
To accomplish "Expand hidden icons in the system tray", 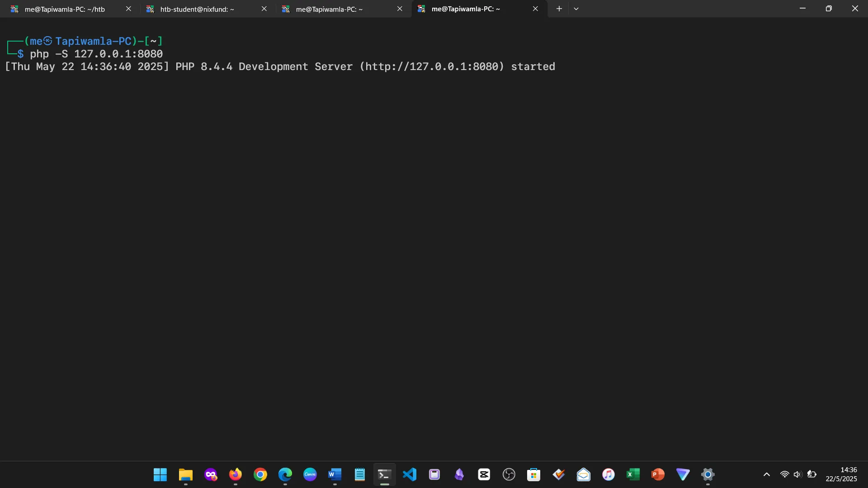I will click(x=767, y=474).
